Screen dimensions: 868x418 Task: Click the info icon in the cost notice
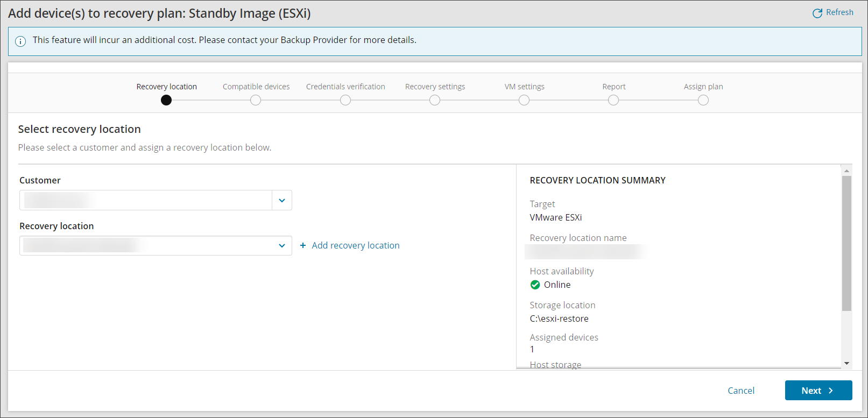(x=20, y=41)
